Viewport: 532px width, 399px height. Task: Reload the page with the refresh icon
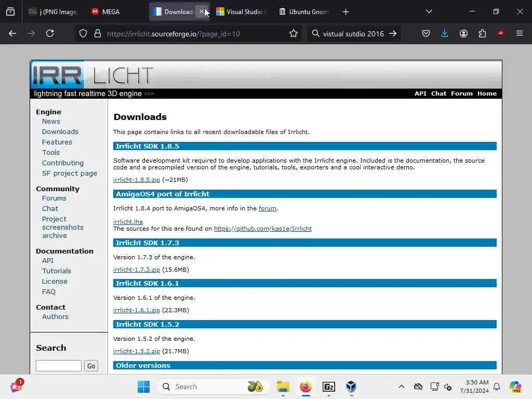pos(50,33)
